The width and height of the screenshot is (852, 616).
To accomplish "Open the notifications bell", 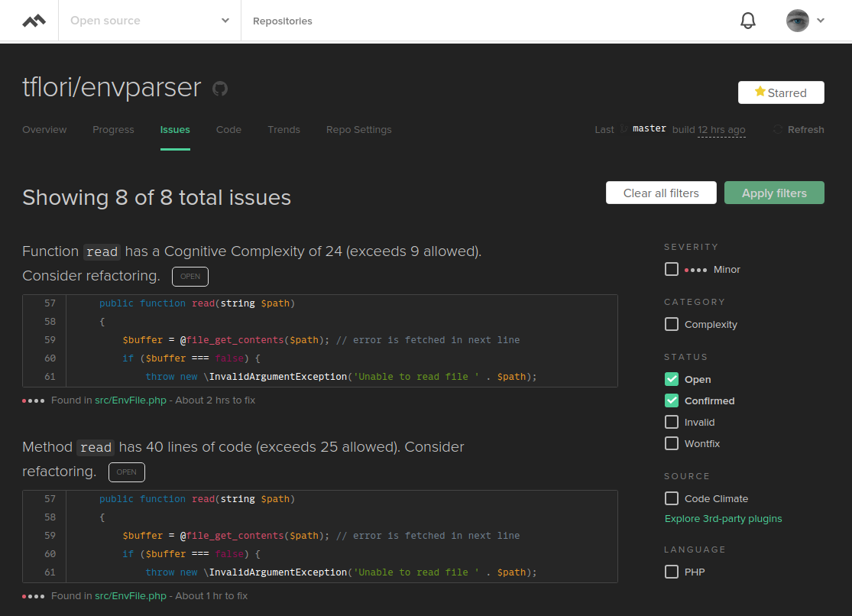I will [x=747, y=21].
